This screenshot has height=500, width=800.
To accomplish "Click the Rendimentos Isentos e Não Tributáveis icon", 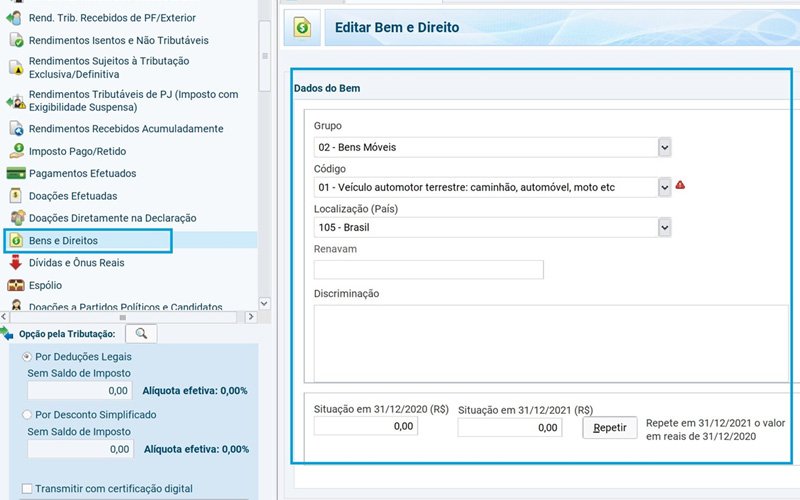I will [16, 41].
